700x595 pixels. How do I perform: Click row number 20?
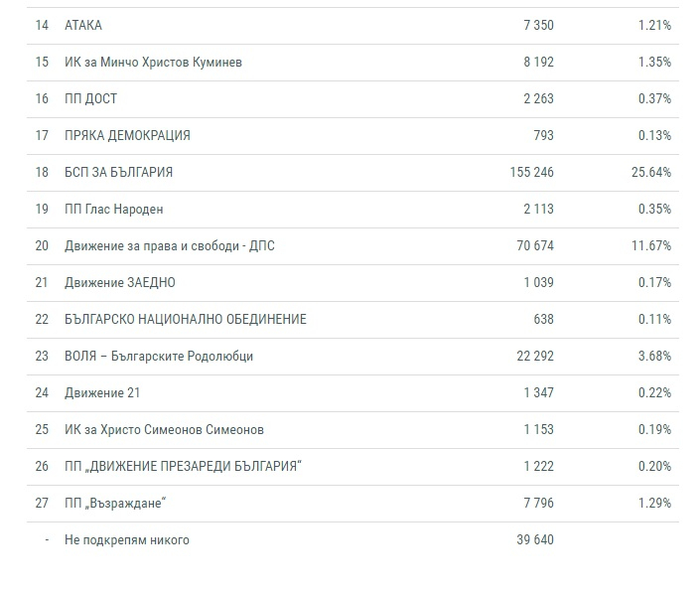point(42,245)
